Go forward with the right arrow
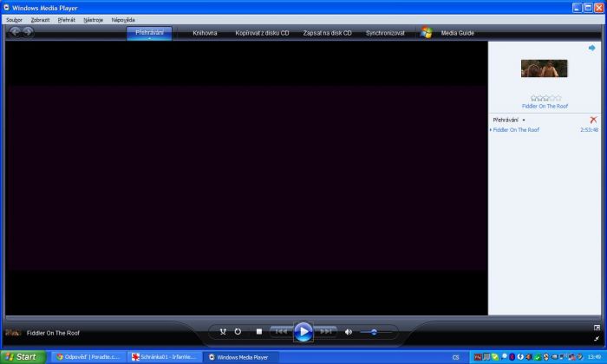This screenshot has height=364, width=607. (x=28, y=32)
